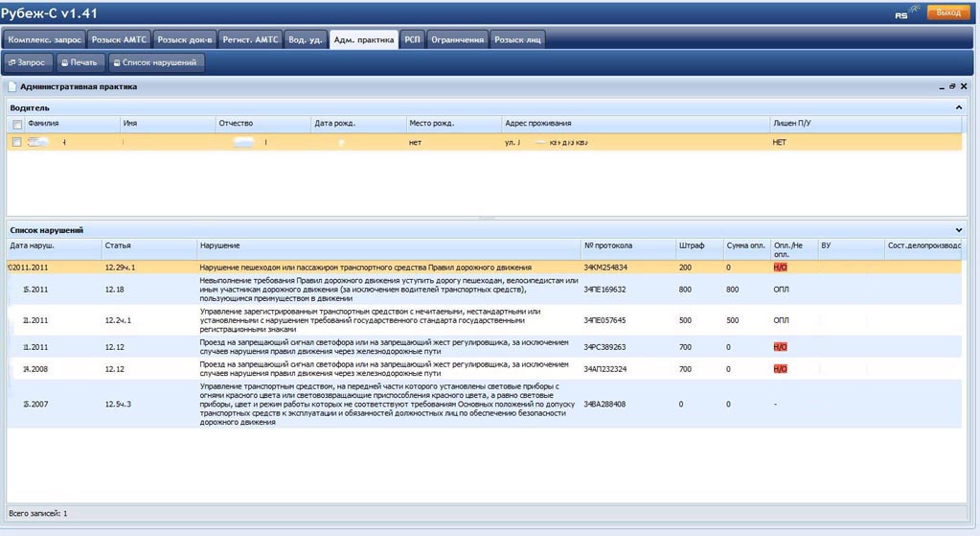Click the orange Выход button
This screenshot has width=980, height=536.
tap(947, 12)
